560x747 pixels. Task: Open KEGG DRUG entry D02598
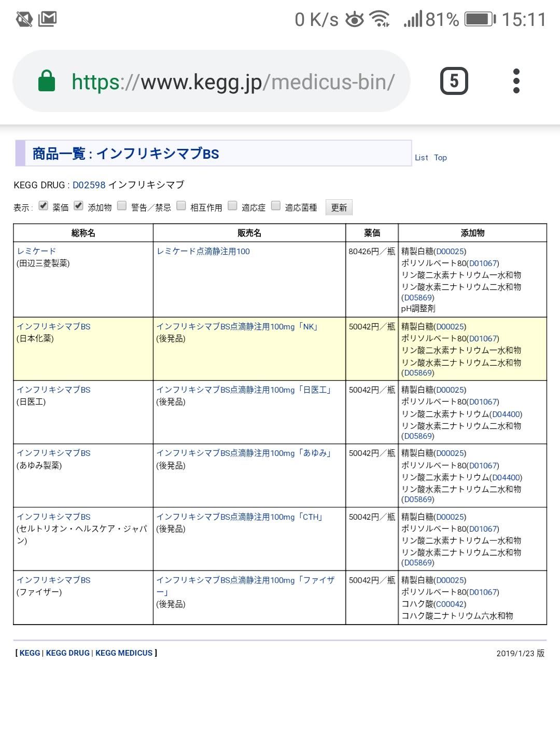(x=89, y=185)
